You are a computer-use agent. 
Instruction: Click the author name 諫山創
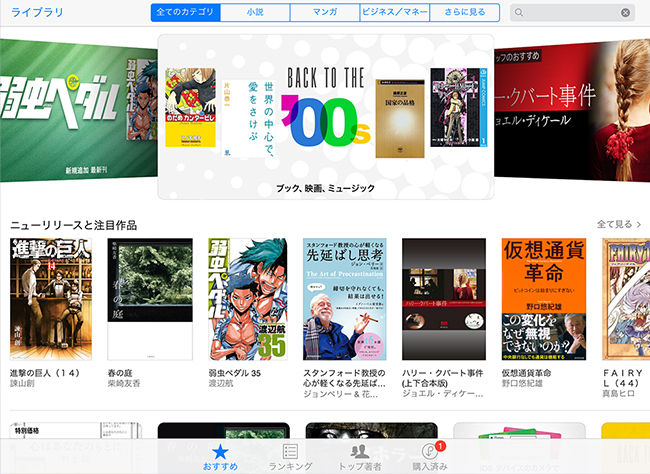22,383
